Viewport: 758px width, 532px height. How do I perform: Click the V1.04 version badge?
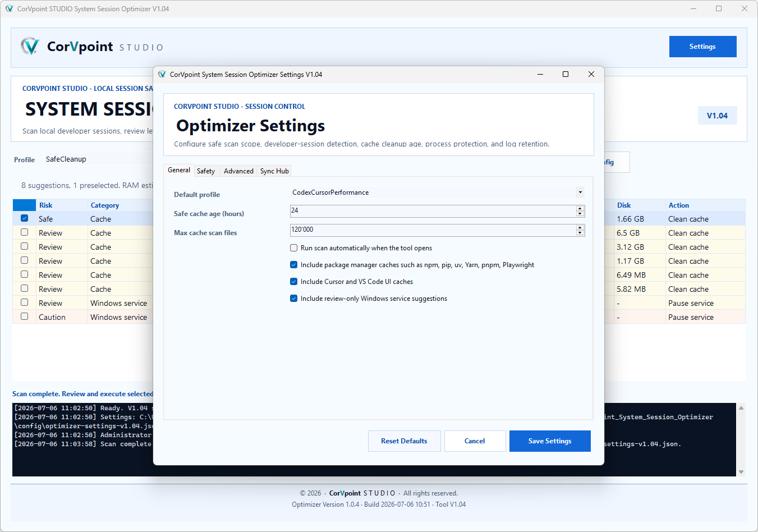717,116
